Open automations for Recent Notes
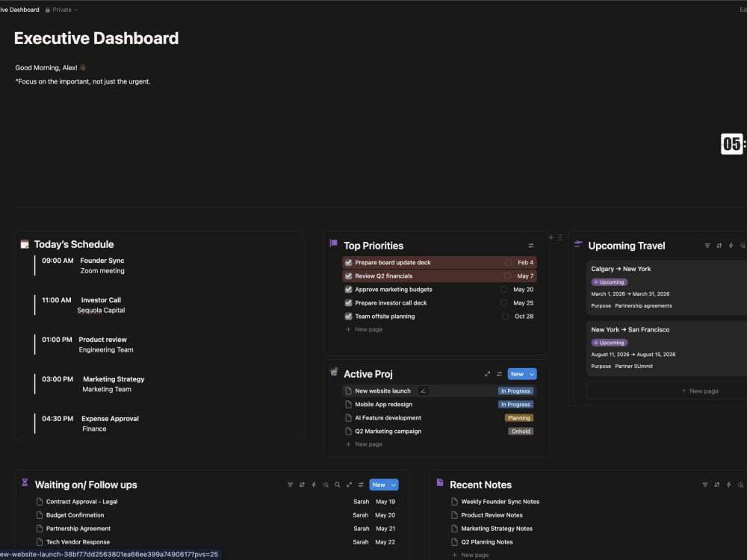The image size is (747, 560). 729,485
